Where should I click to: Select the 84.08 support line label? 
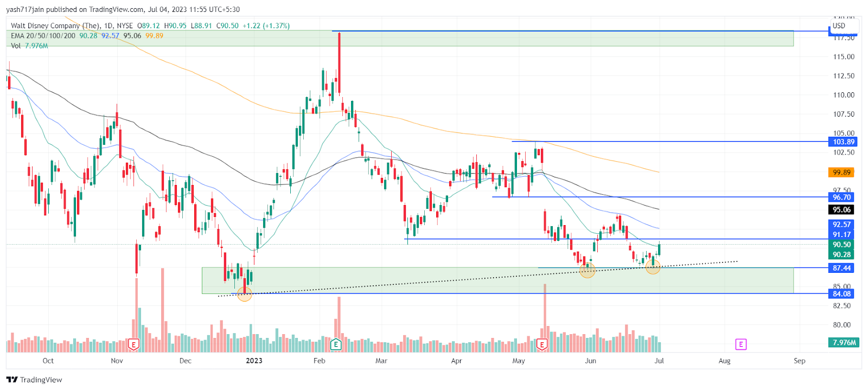tap(841, 294)
